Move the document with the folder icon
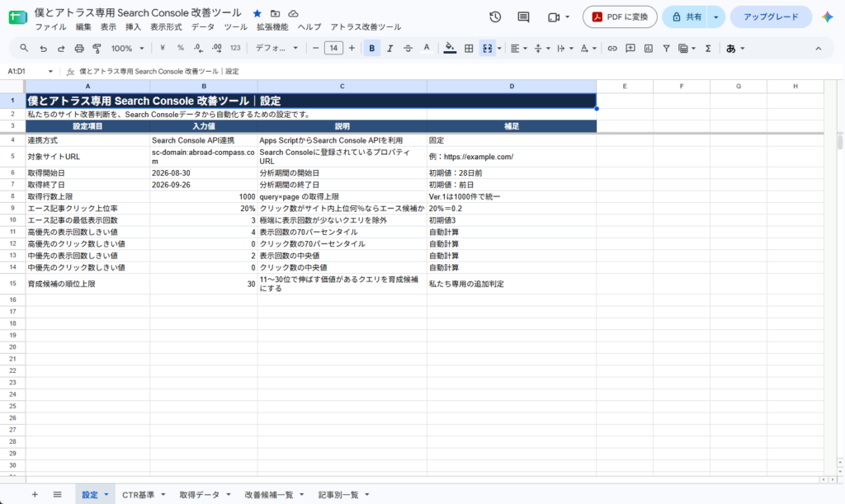The image size is (845, 504). pos(275,13)
